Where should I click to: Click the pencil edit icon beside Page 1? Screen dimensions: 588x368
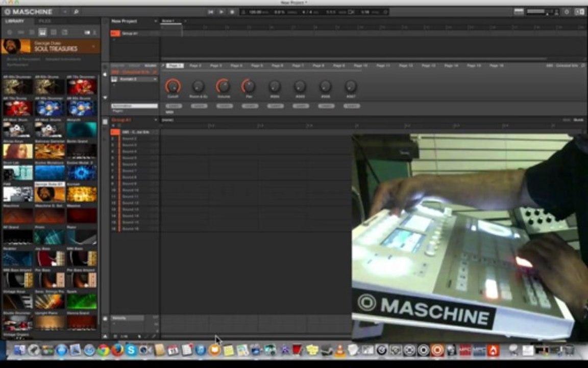[x=163, y=66]
